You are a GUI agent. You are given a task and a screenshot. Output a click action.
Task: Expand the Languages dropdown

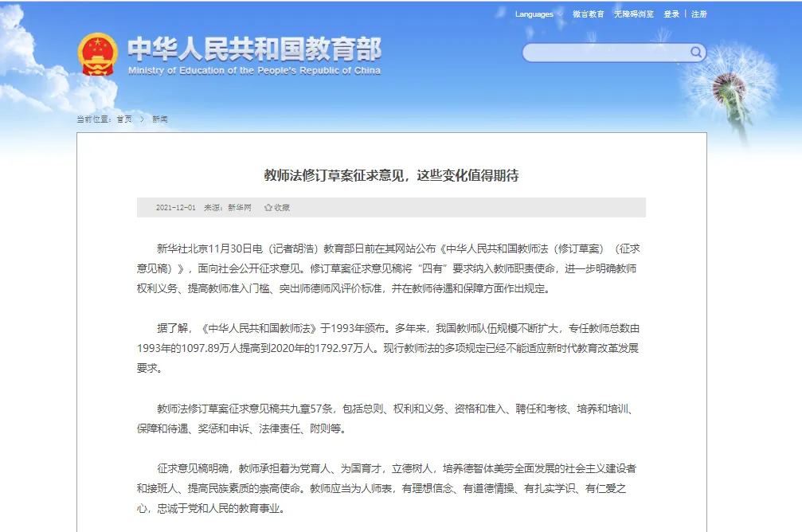click(x=535, y=14)
